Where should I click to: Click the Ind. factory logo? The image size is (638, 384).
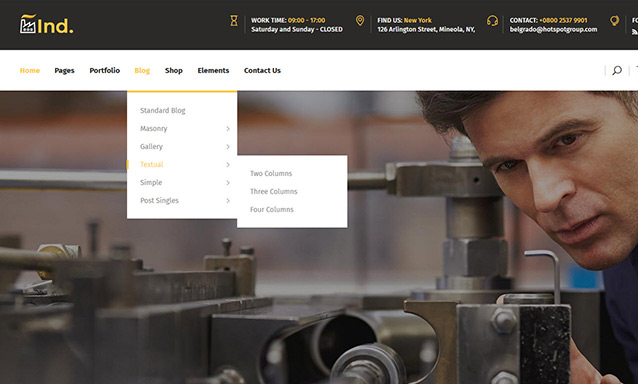click(46, 24)
